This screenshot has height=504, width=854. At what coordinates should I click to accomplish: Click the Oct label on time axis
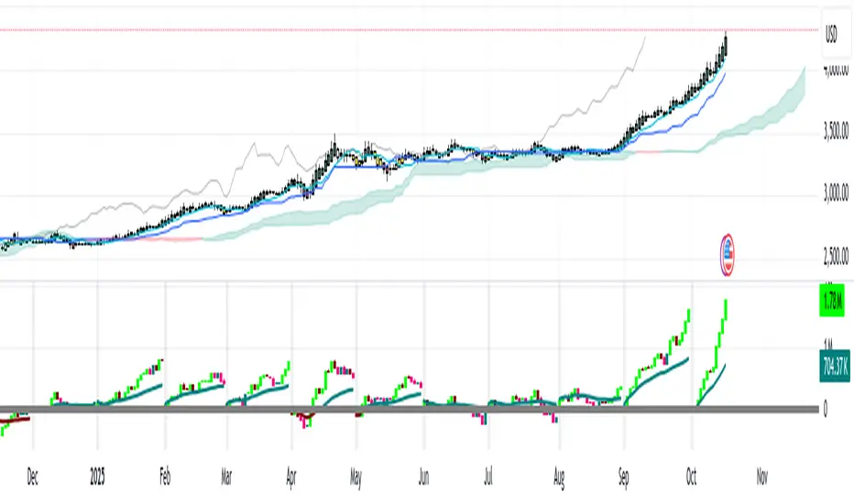tap(693, 477)
